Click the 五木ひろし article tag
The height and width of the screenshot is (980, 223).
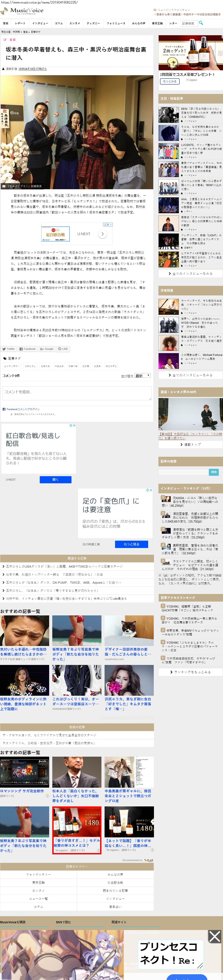(30, 366)
